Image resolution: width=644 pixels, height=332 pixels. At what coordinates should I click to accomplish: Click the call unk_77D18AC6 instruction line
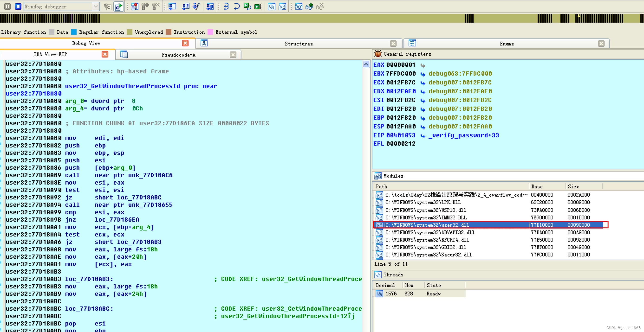point(89,175)
